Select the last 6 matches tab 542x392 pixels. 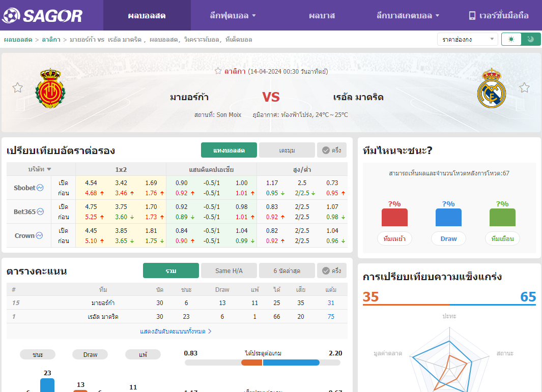click(x=287, y=271)
